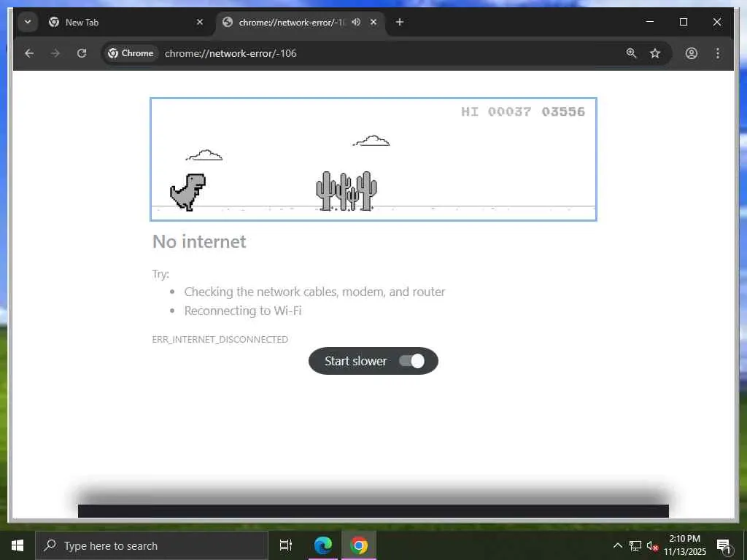Mute the tab via its speaker icon

point(356,22)
